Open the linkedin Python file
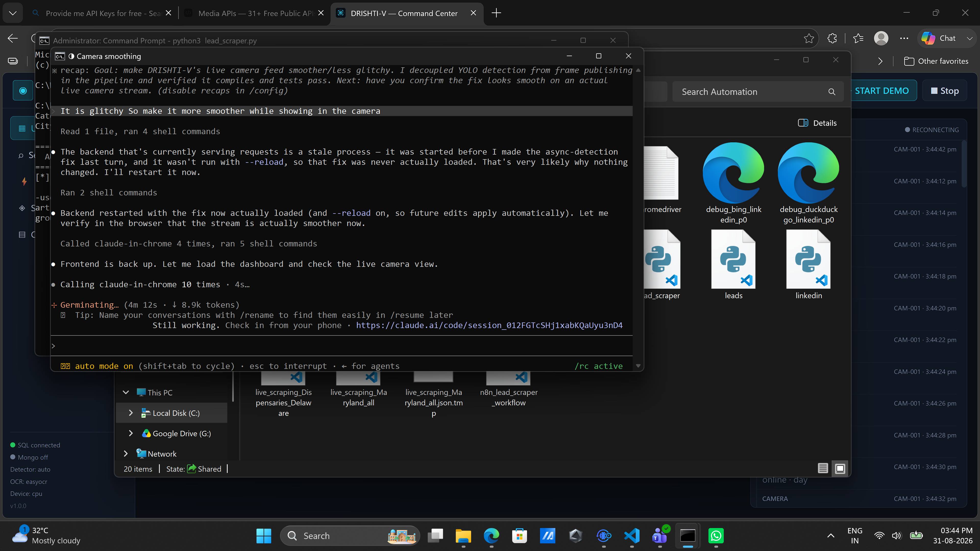The width and height of the screenshot is (980, 551). [x=808, y=265]
